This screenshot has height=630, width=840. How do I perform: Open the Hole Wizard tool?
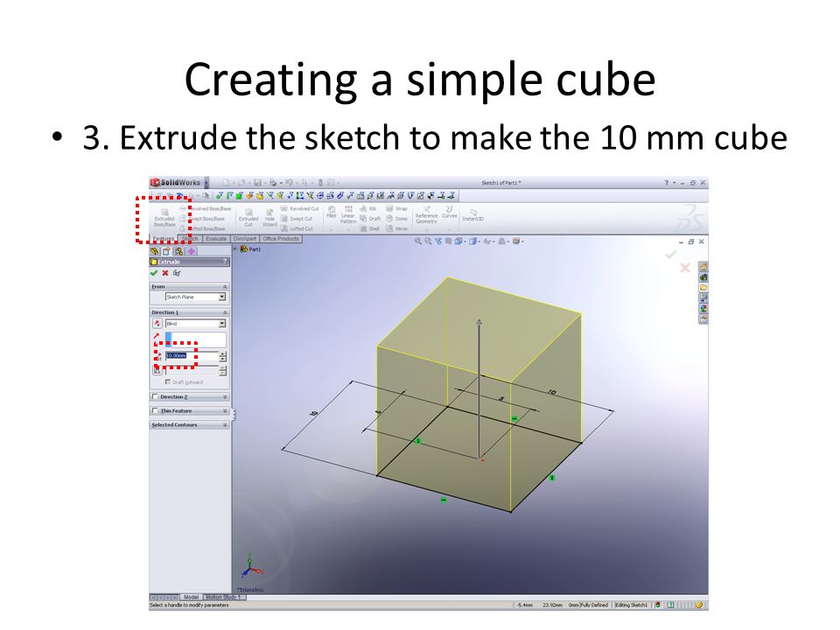point(269,218)
